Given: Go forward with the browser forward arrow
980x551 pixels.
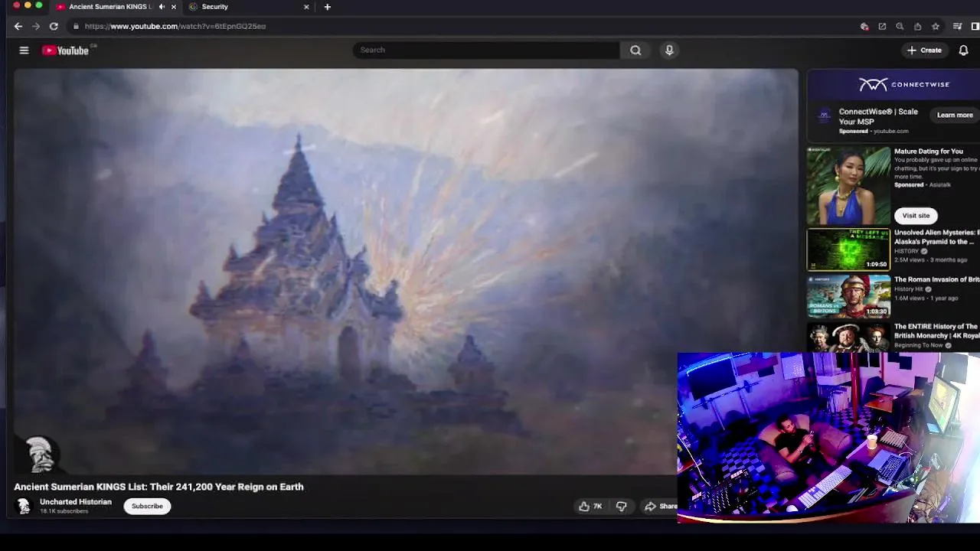Looking at the screenshot, I should [x=36, y=26].
